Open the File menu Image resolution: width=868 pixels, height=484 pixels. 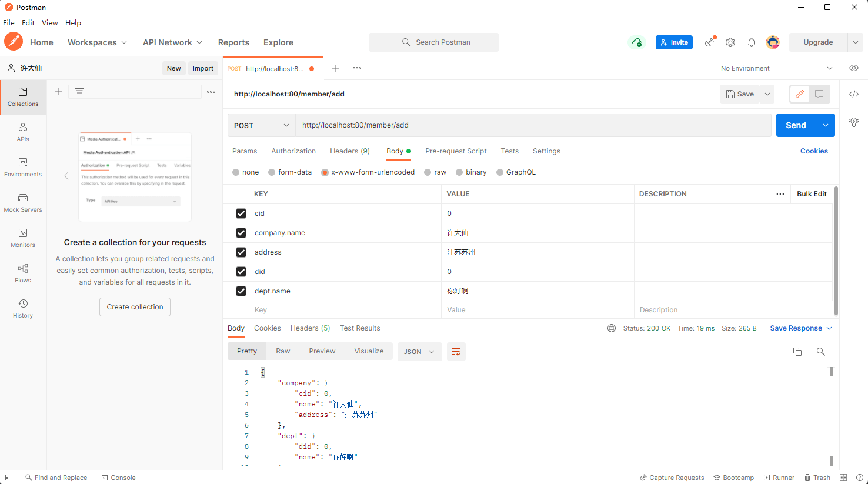point(9,22)
